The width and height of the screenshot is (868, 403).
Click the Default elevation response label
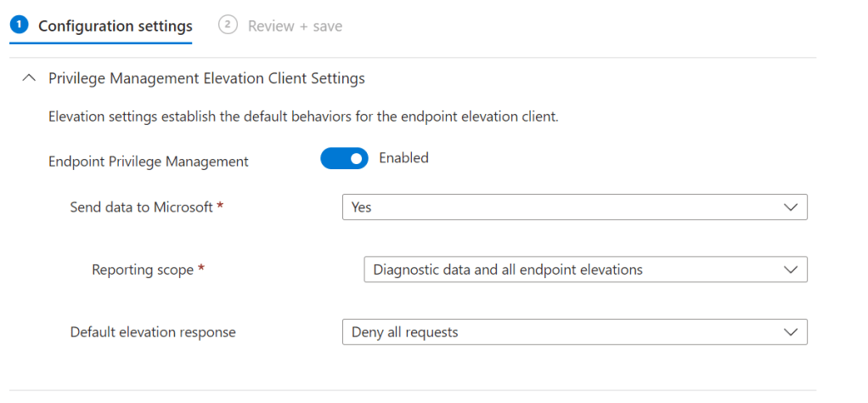pos(153,332)
